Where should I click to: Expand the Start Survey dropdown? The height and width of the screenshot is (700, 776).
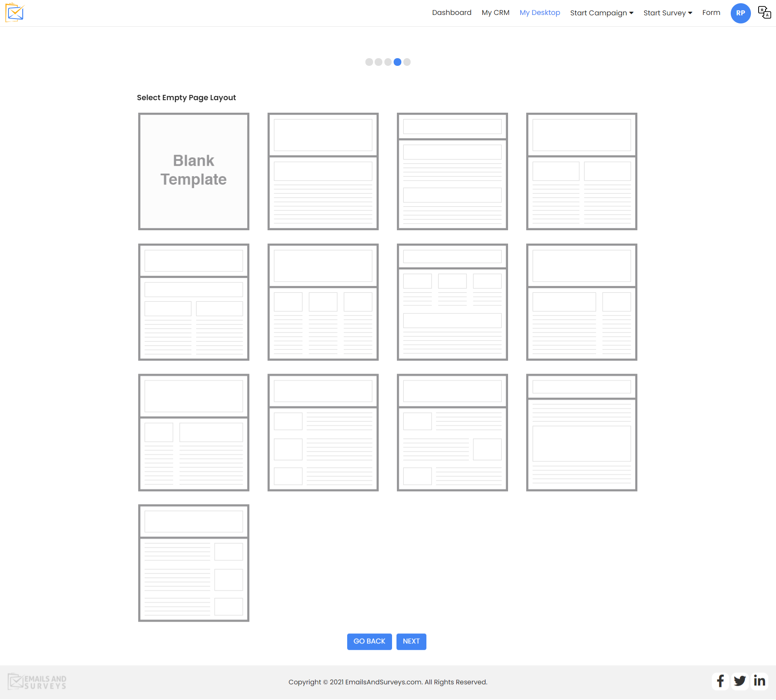click(667, 13)
